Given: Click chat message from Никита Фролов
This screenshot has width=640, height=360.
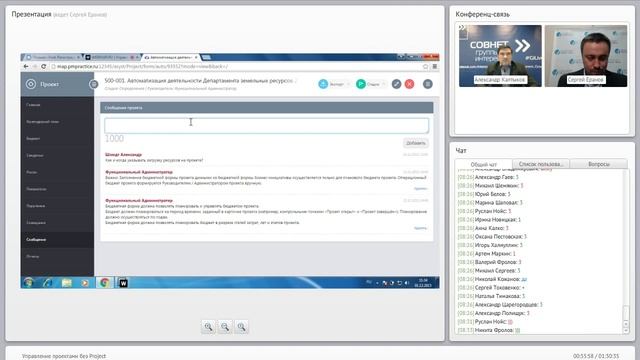Looking at the screenshot, I should (x=489, y=330).
